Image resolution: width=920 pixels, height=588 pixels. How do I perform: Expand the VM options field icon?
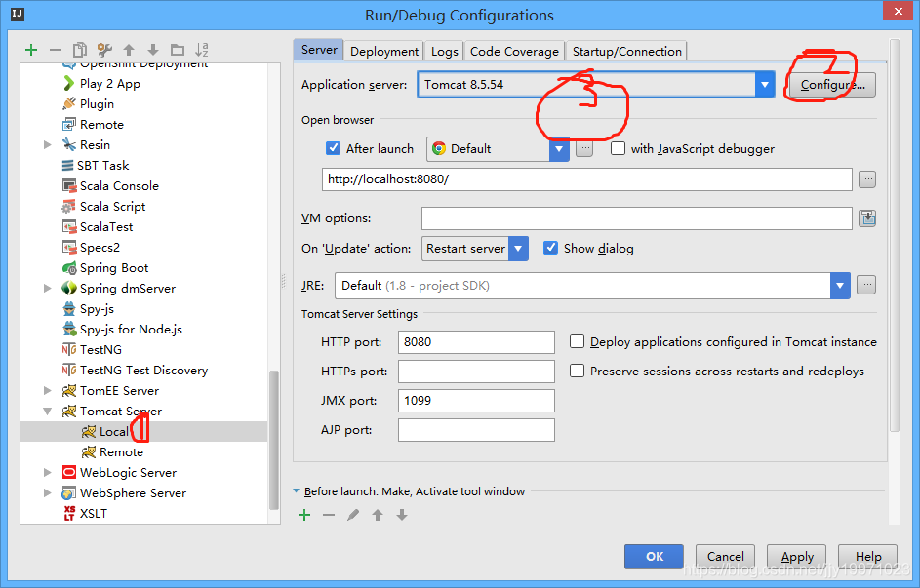(x=867, y=218)
